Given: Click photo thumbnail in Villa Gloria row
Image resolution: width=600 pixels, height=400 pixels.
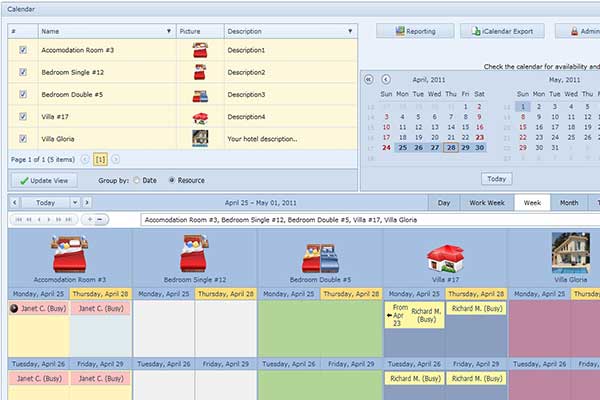Looking at the screenshot, I should point(200,139).
